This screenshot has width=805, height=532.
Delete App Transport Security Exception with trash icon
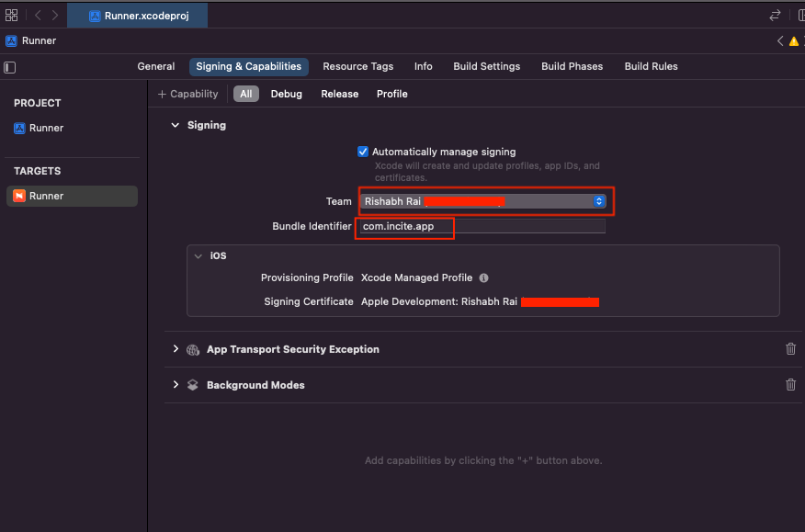coord(790,349)
